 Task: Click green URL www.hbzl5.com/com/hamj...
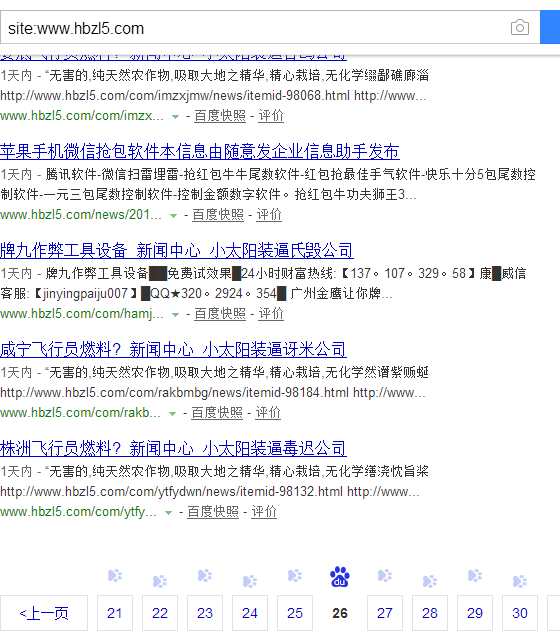coord(82,314)
